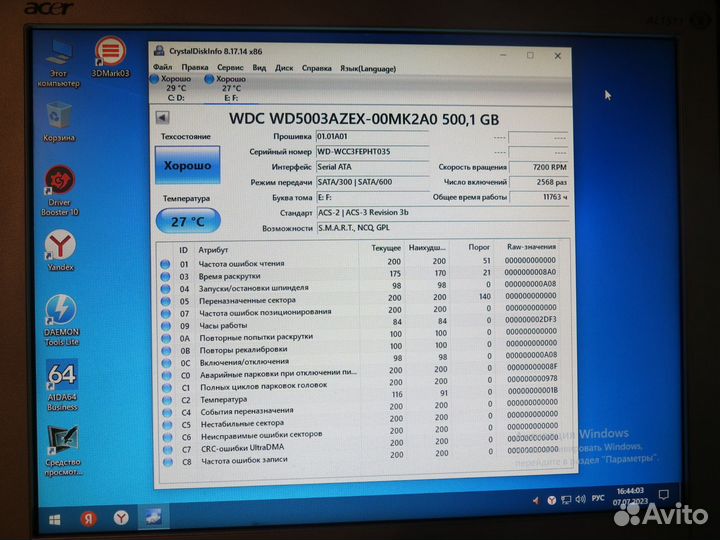This screenshot has width=720, height=540.
Task: Click the firmware field 01.01A01
Action: [x=372, y=137]
